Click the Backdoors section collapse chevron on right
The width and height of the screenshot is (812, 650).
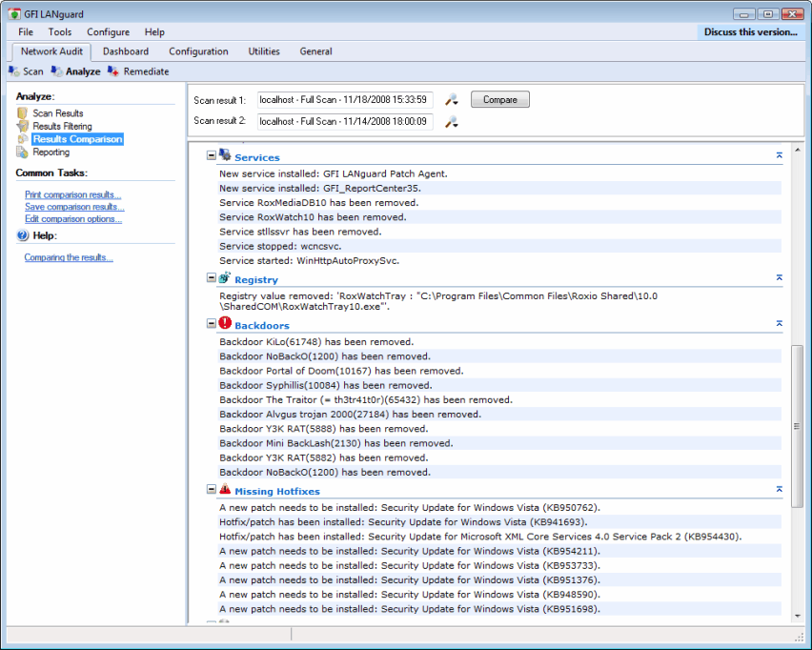(779, 324)
